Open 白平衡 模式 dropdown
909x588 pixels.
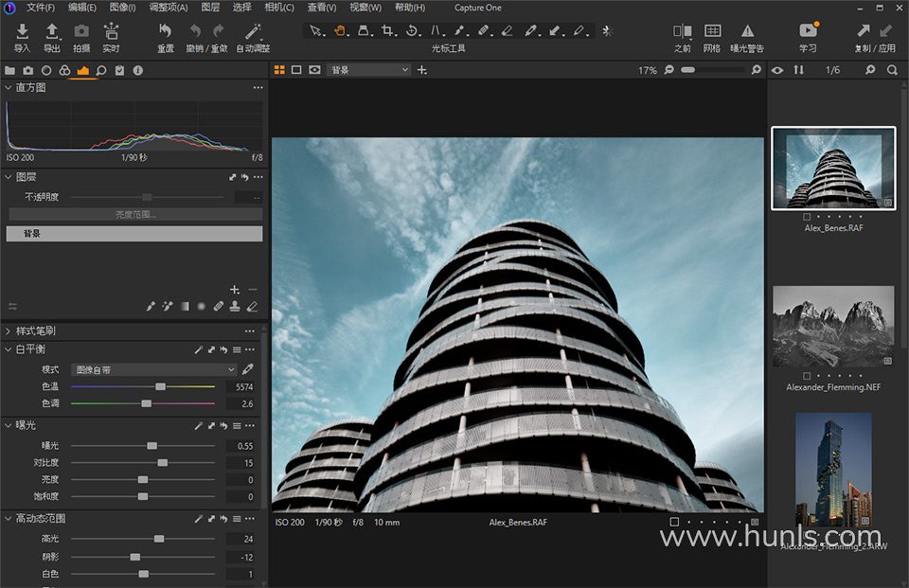[x=154, y=369]
